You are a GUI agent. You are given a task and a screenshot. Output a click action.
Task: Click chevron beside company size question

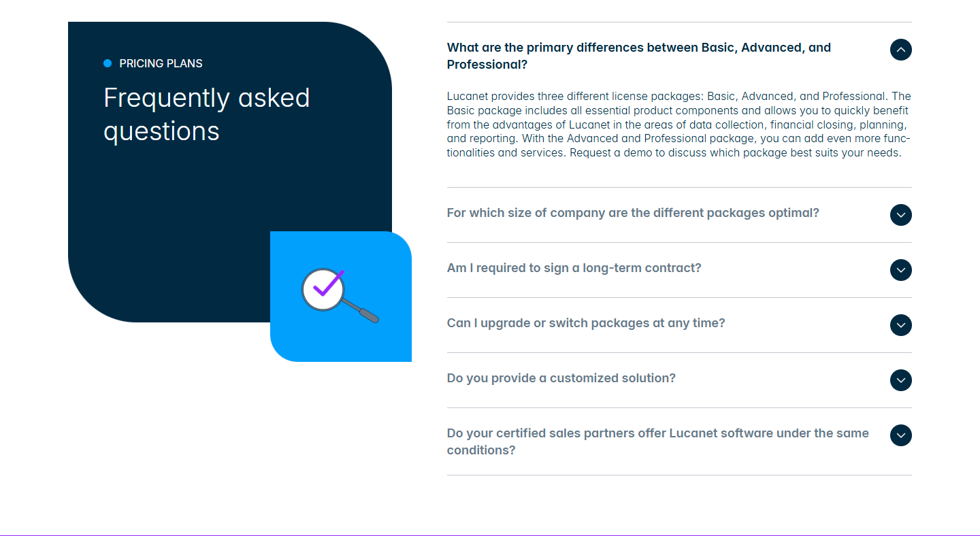tap(900, 215)
